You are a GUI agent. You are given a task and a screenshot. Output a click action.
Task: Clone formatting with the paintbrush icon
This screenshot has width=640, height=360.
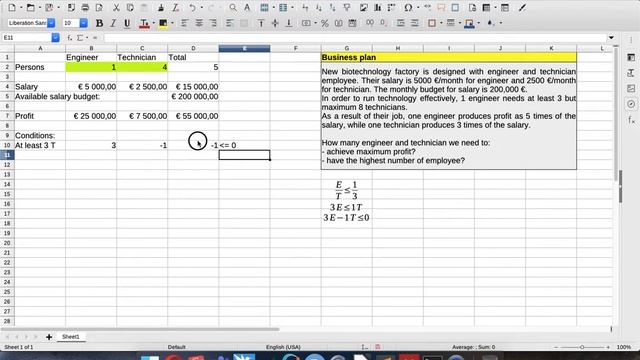(x=161, y=7)
